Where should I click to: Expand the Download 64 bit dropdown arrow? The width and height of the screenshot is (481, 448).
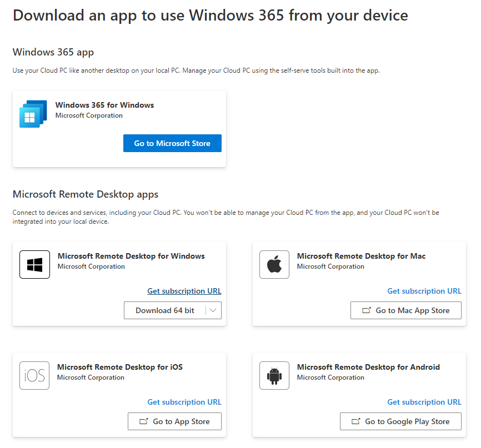[x=213, y=310]
